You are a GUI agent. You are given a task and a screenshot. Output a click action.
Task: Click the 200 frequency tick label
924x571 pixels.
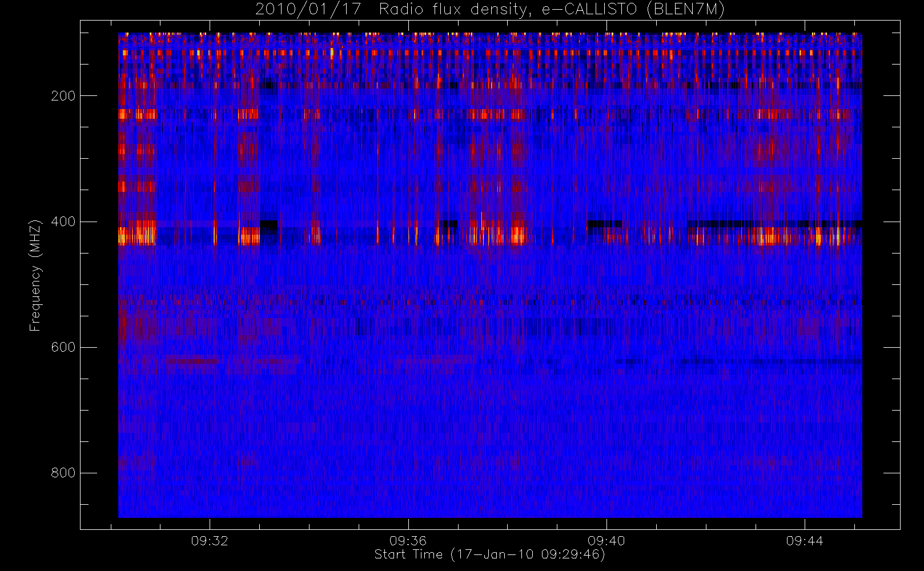(63, 96)
